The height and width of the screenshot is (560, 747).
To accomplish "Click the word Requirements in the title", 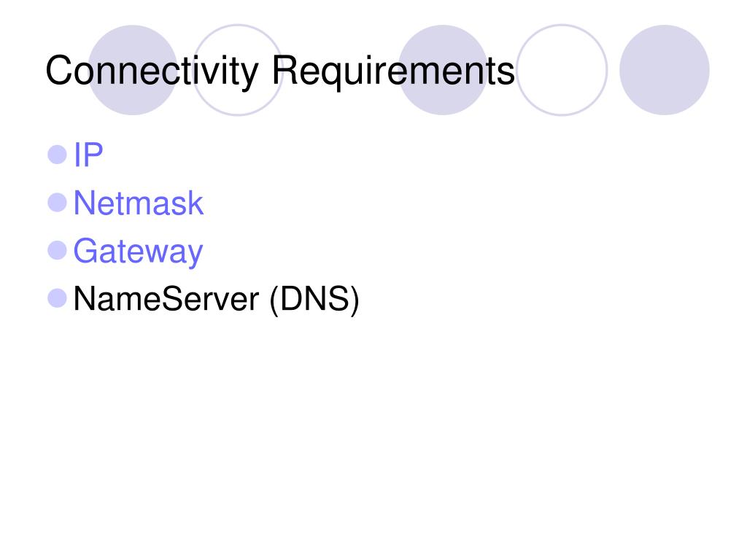I will pos(393,71).
